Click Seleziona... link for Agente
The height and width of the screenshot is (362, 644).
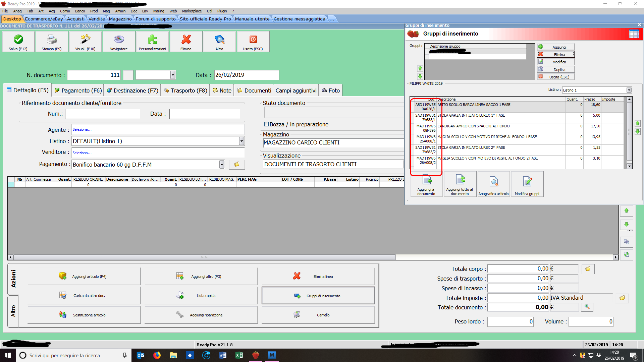coord(82,129)
